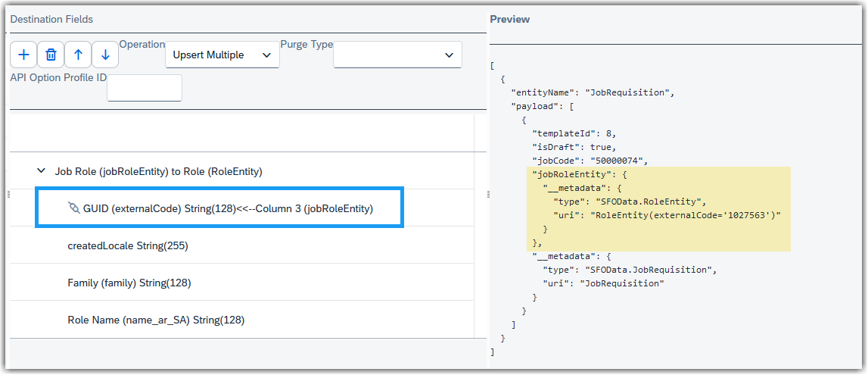
Task: Click the Job Role (jobRoleEntity) header text
Action: 111,172
